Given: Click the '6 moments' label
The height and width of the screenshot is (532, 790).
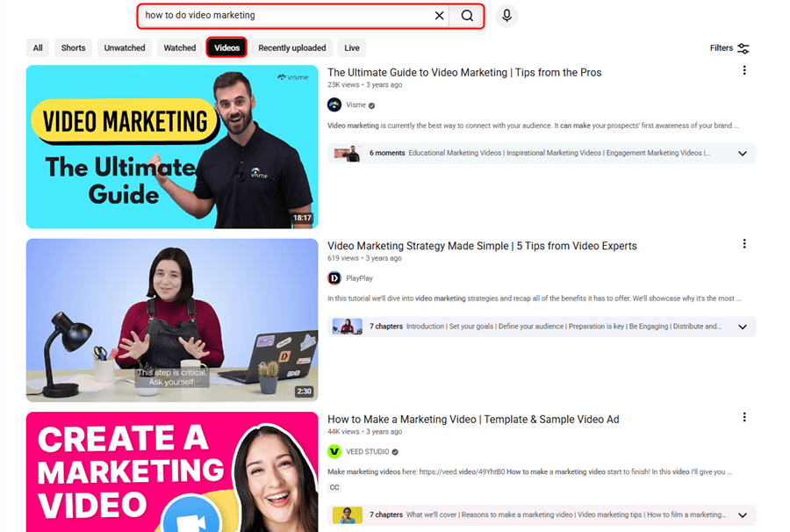Looking at the screenshot, I should pos(387,153).
